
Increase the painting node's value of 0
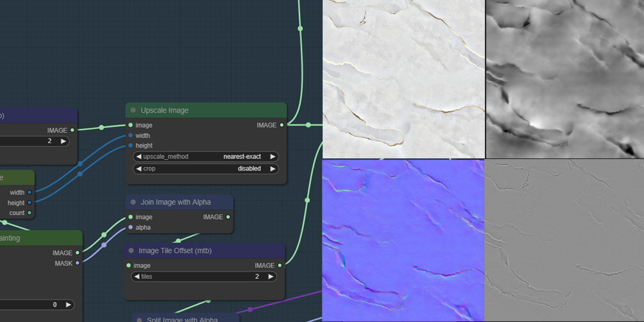tap(68, 305)
